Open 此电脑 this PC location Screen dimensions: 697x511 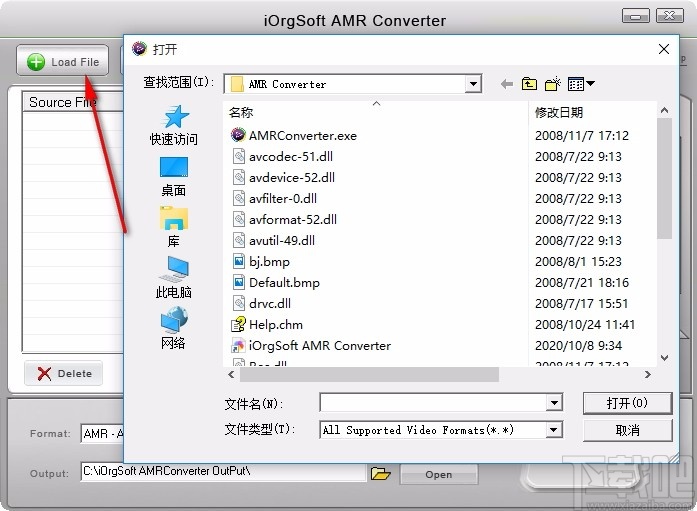[174, 278]
